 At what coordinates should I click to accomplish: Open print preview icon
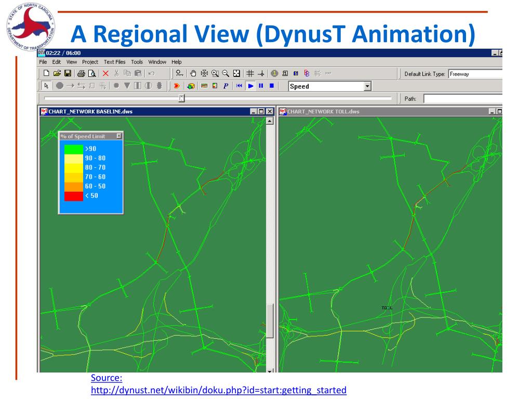91,73
